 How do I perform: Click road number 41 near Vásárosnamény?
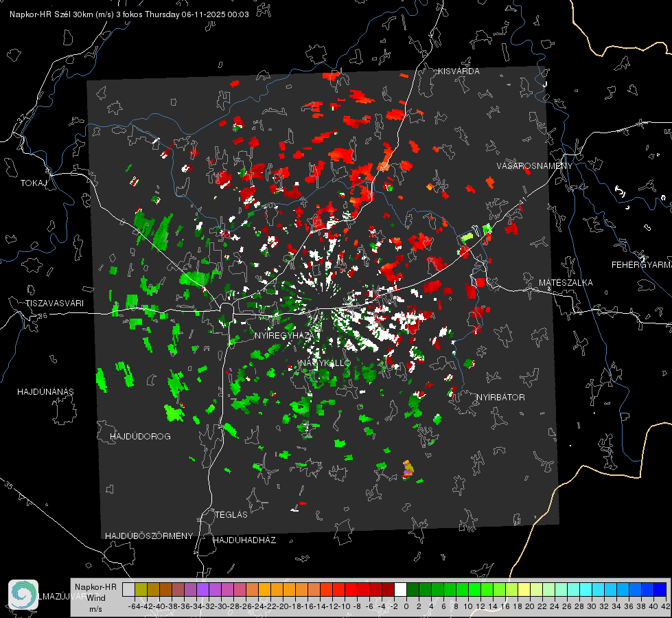522,201
